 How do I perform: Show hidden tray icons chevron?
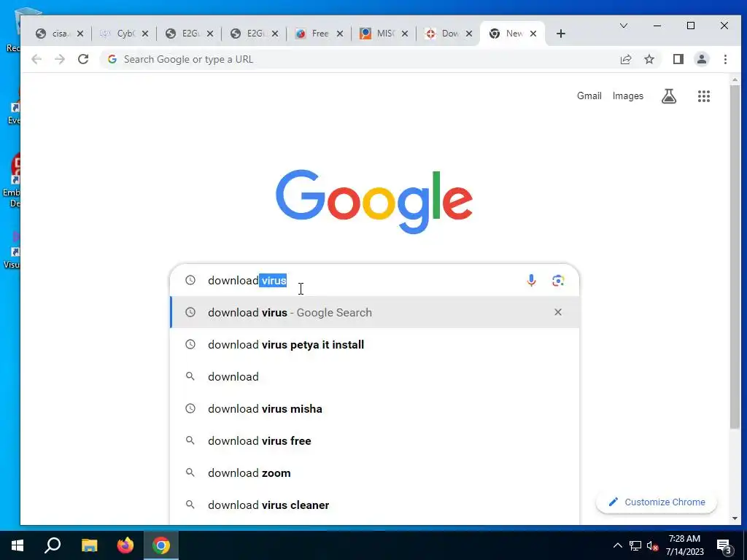point(617,545)
